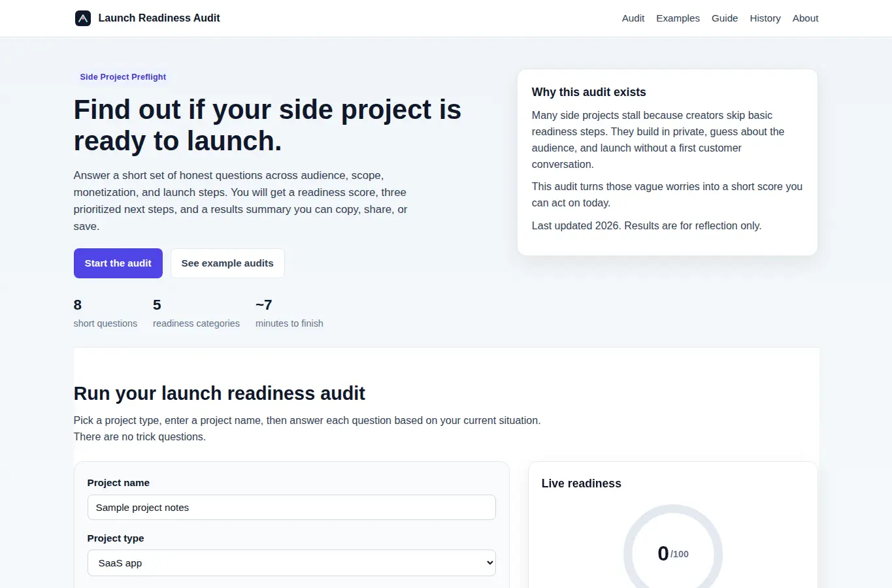Click the Start the audit button
892x588 pixels.
tap(118, 263)
